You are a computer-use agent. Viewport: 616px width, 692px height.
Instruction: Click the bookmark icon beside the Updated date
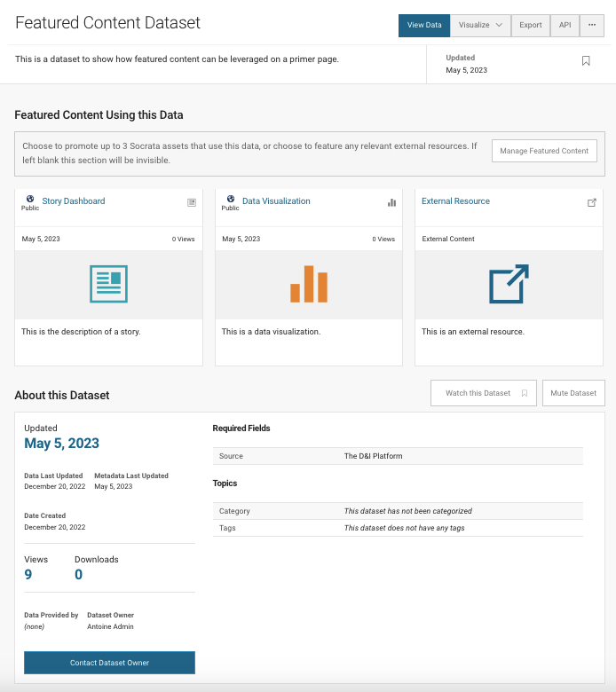[x=586, y=61]
